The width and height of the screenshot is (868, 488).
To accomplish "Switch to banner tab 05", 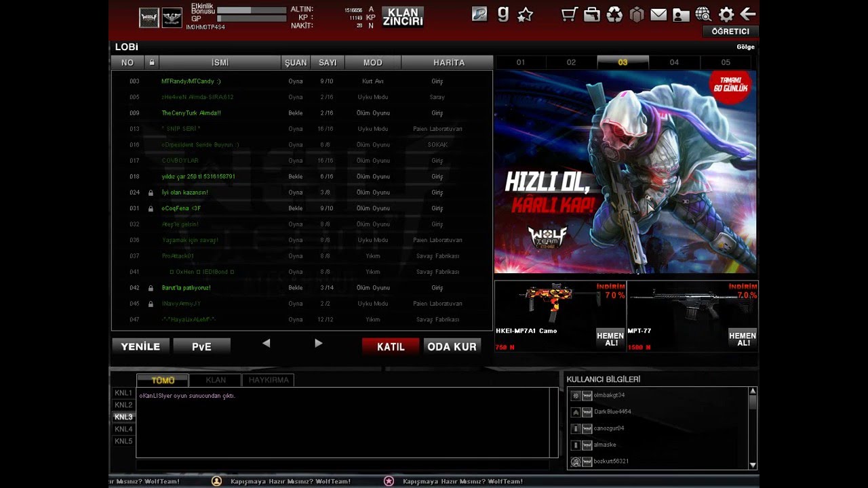I will (726, 62).
